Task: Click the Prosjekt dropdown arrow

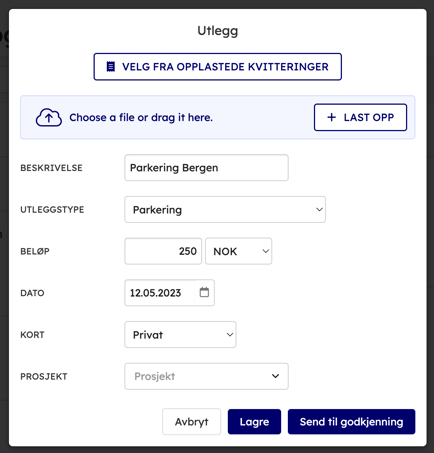Action: tap(275, 376)
